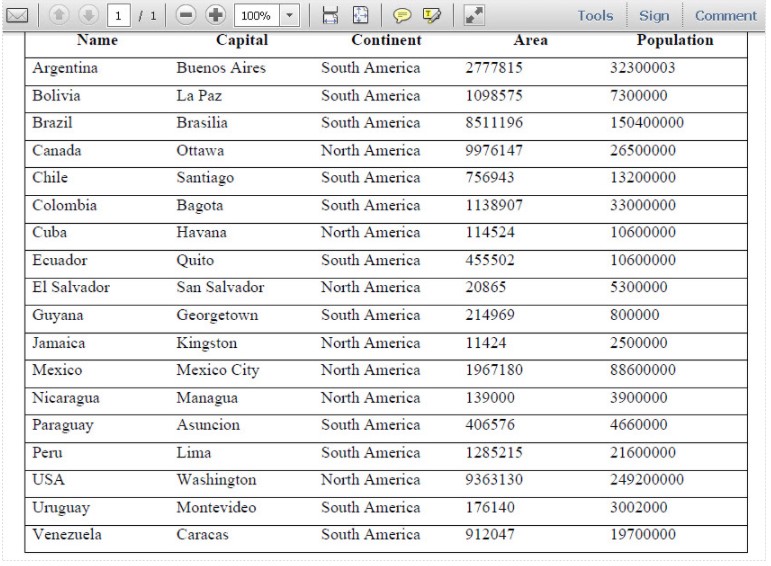
Task: Select the Bolivia name cell
Action: tap(56, 95)
